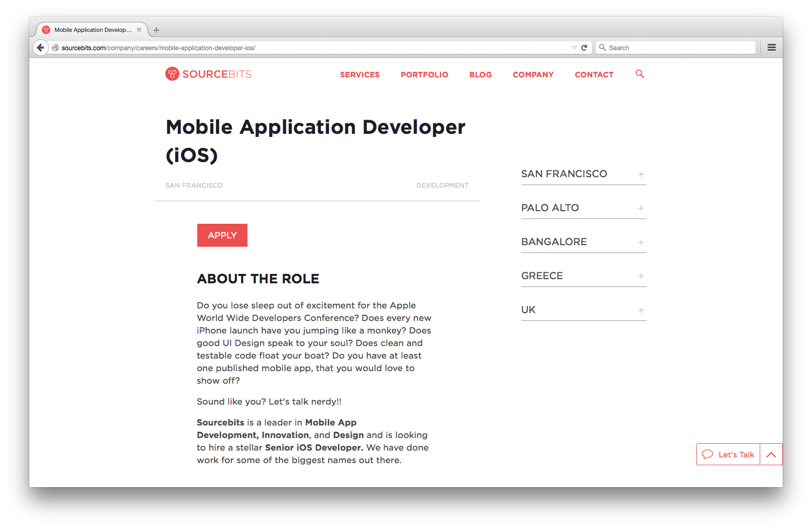Click the bold "Senior iOS Developer." text
The image size is (812, 529).
[314, 447]
